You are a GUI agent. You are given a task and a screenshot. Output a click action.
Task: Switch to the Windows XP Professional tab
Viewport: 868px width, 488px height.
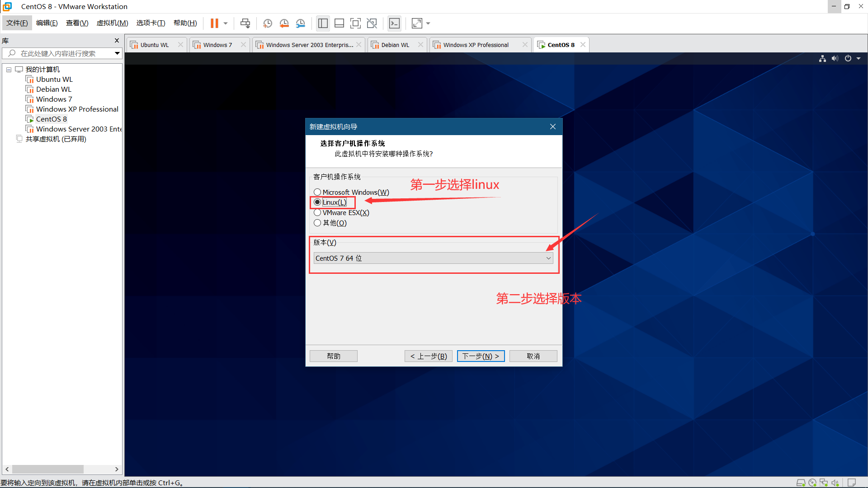(x=476, y=45)
